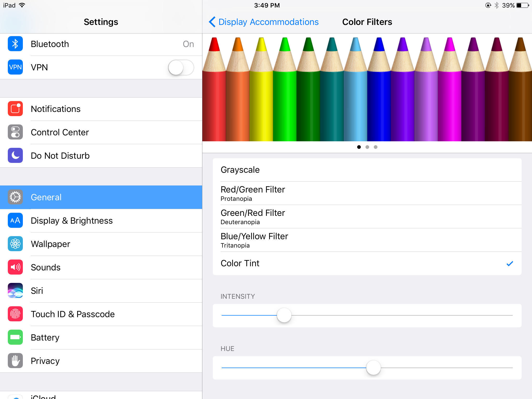Tap the Siri icon
Screen dimensions: 532x399
point(15,291)
